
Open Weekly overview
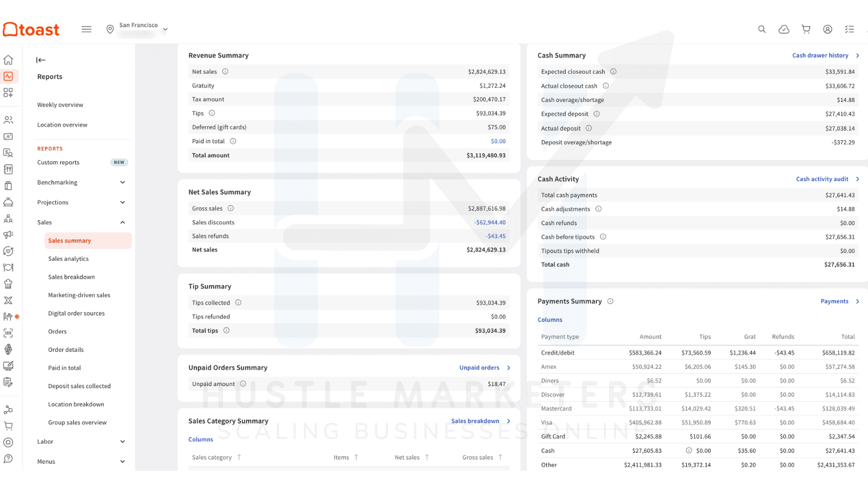[x=60, y=105]
